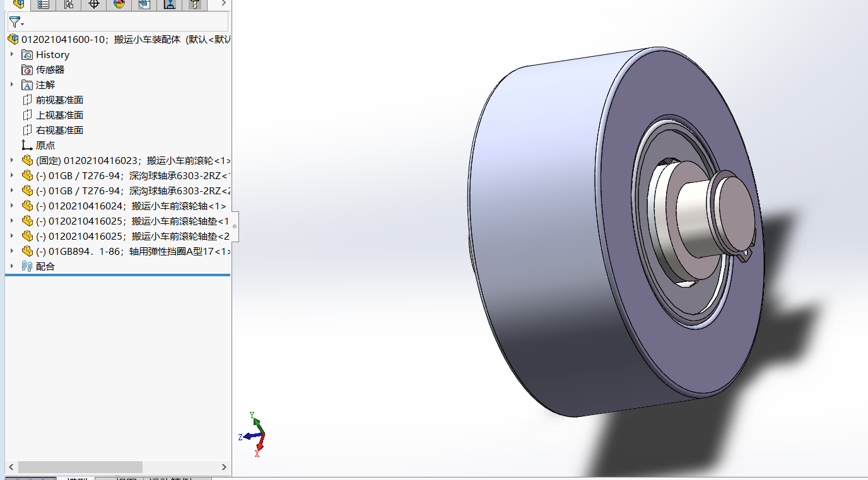
Task: Open the FeatureManager design tree tab
Action: (18, 4)
